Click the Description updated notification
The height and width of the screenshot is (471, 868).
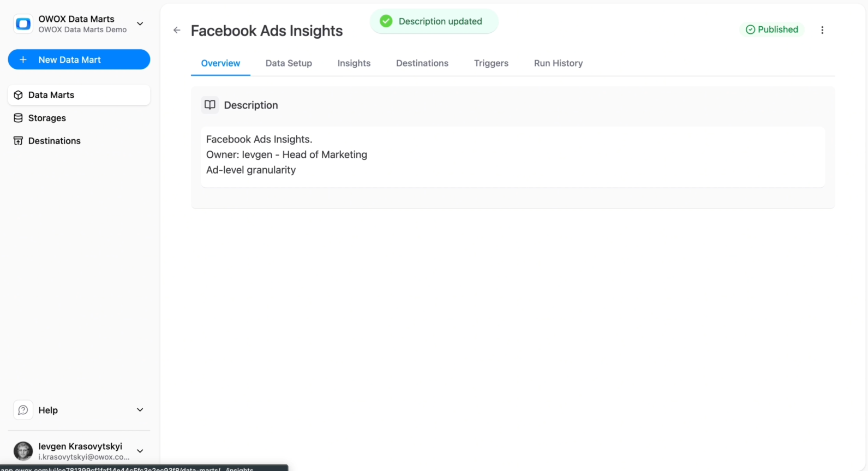tap(434, 21)
